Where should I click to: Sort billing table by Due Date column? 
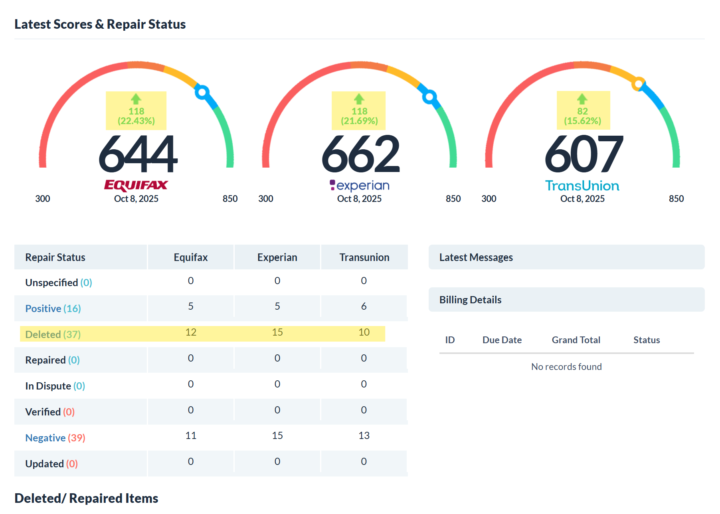(502, 340)
